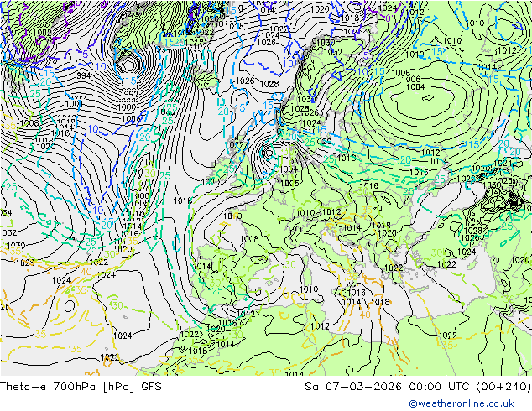
Task: Click the "Sa 07-03-2026 00:00 UTC (00+240)" forecast time
Action: pos(418,387)
